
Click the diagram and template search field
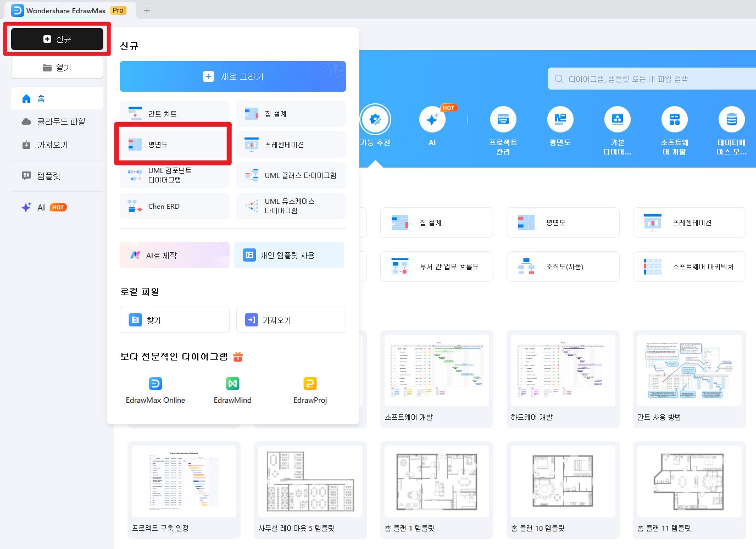[x=654, y=79]
